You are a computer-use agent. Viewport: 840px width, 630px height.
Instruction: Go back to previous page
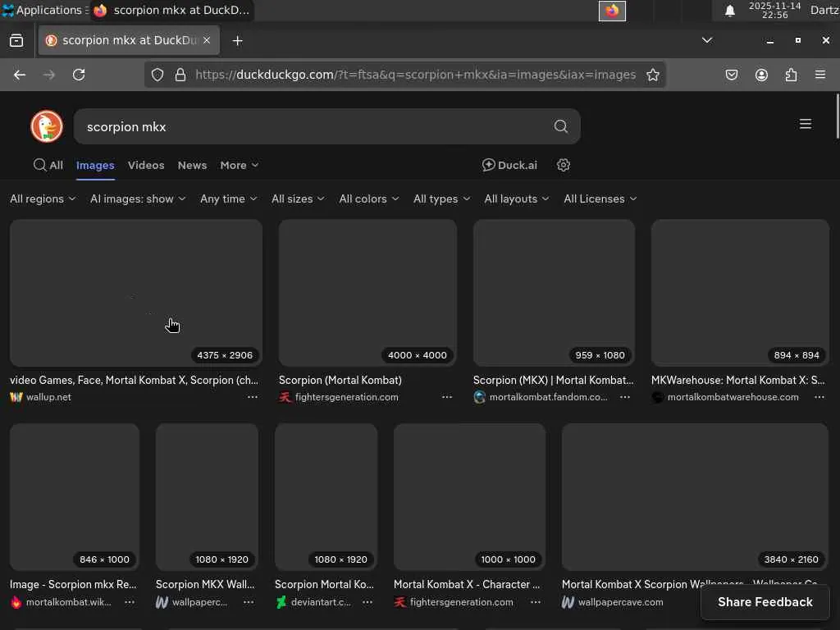click(x=20, y=75)
